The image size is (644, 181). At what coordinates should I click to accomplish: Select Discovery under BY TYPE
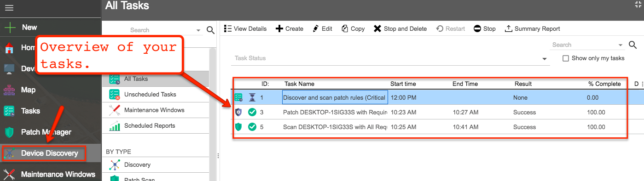point(156,164)
